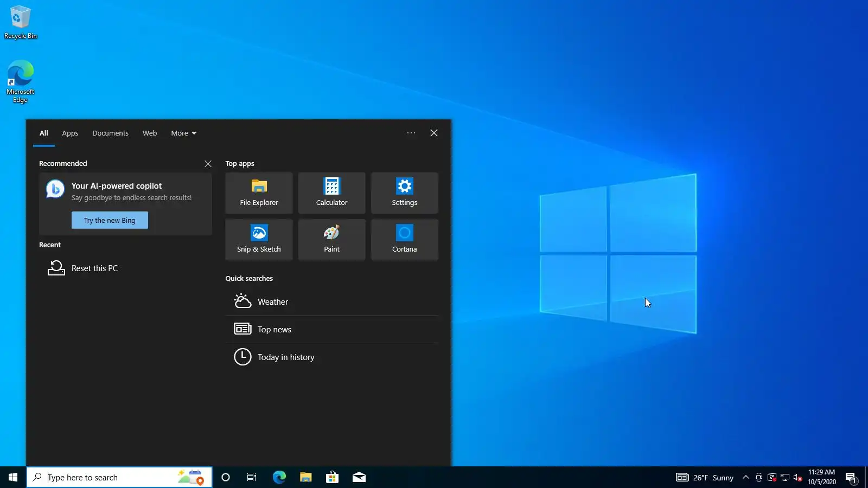Open Settings tile in Top apps

(x=404, y=193)
